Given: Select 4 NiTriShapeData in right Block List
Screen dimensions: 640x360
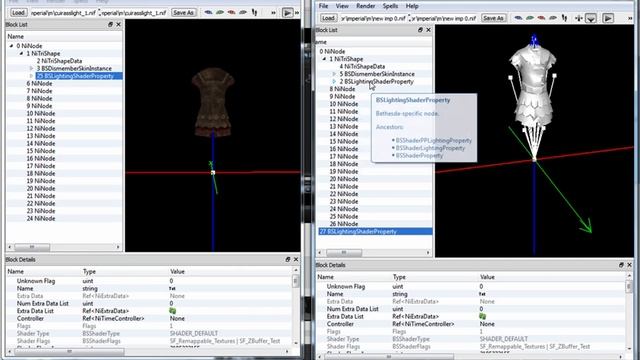Looking at the screenshot, I should coord(362,67).
